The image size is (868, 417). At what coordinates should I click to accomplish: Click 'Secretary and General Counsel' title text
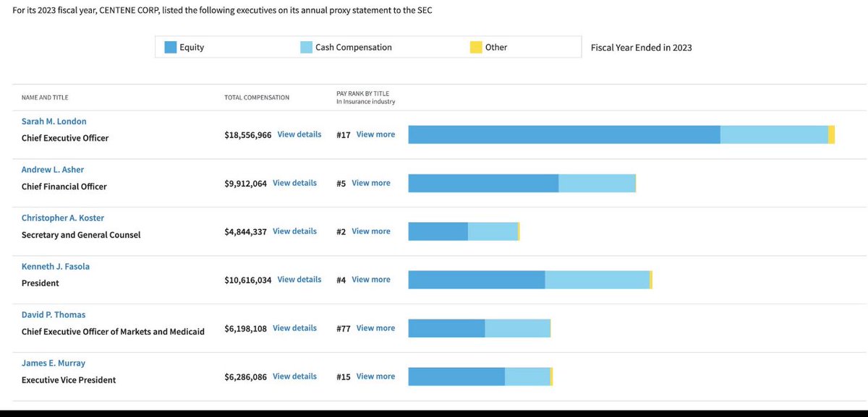[81, 235]
